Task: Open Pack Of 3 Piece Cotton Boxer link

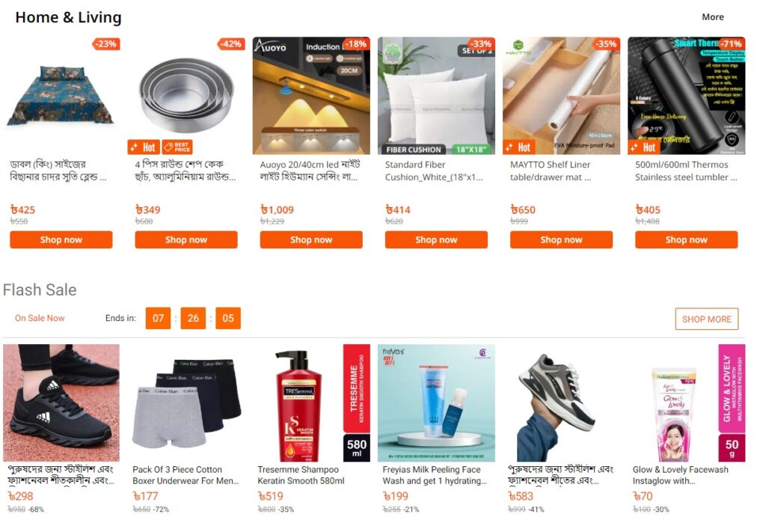Action: tap(186, 475)
